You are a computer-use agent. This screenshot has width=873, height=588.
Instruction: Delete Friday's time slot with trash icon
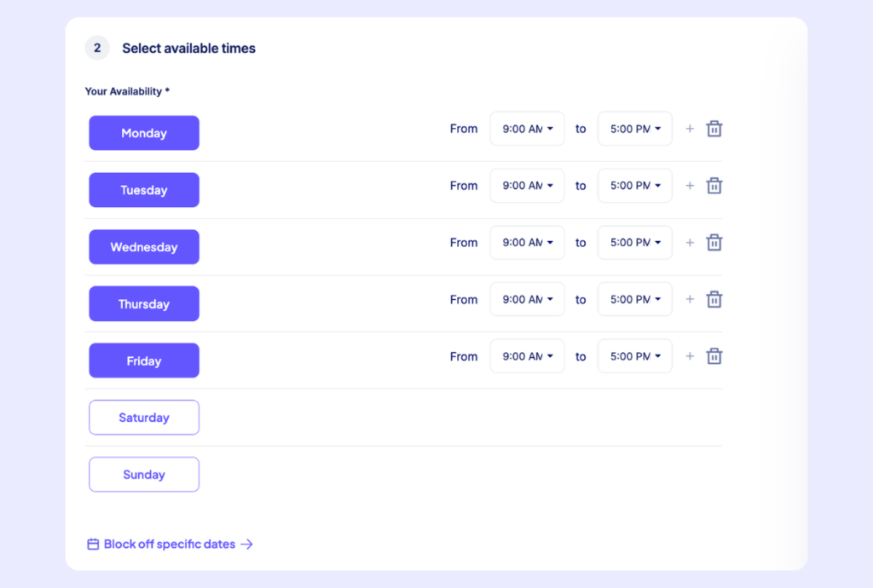point(714,356)
